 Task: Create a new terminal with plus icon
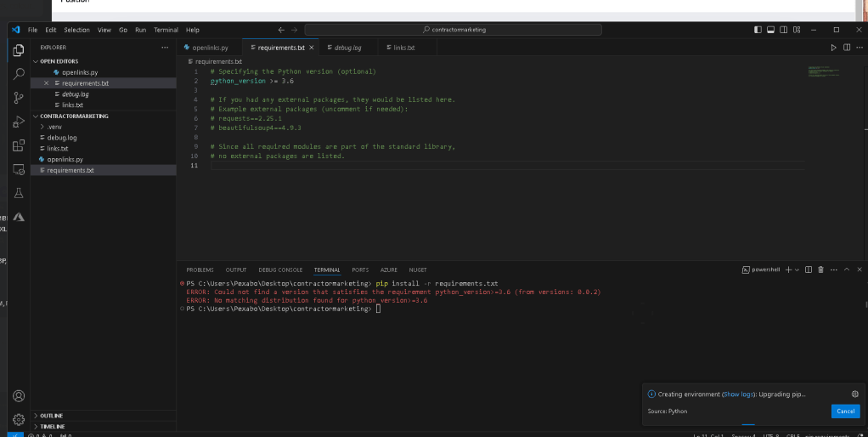pos(788,270)
